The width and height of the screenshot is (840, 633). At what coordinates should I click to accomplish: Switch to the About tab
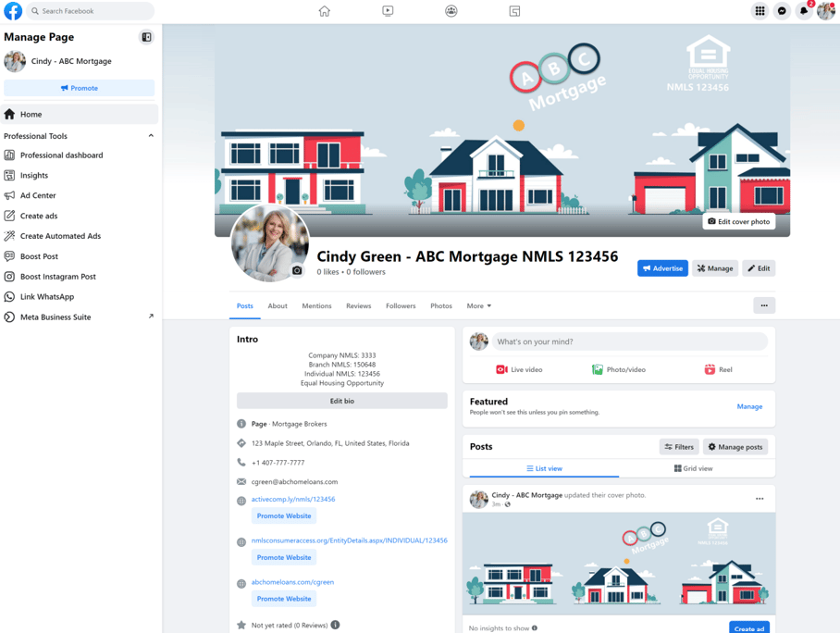click(278, 305)
